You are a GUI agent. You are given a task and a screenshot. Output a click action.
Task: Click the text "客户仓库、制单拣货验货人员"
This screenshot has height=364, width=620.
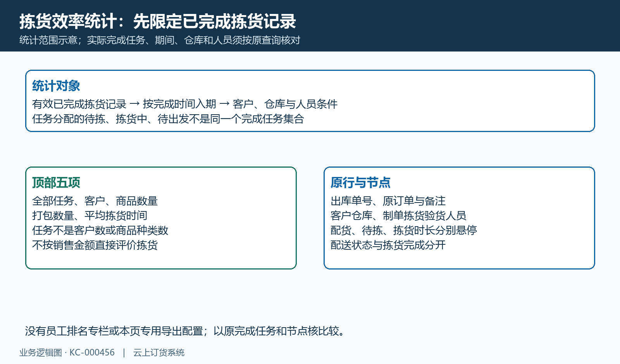pos(398,216)
